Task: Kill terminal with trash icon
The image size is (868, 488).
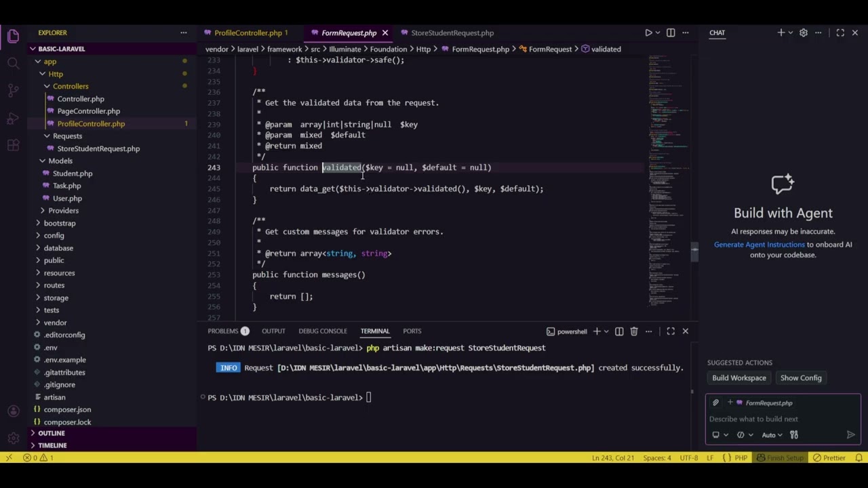Action: (x=634, y=331)
